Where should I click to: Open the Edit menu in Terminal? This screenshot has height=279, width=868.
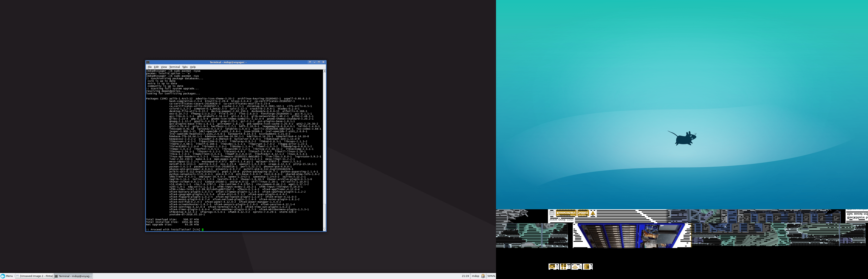click(156, 67)
